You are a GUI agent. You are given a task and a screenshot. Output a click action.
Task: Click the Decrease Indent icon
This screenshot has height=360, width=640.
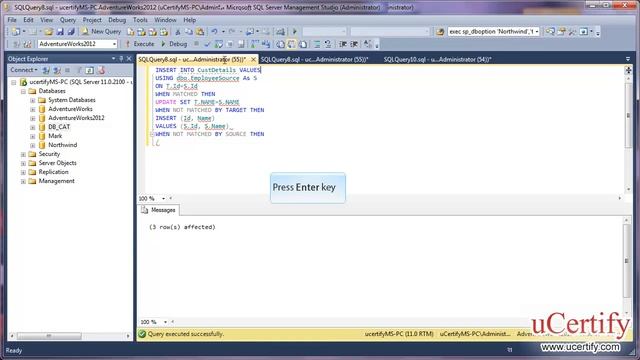click(343, 44)
